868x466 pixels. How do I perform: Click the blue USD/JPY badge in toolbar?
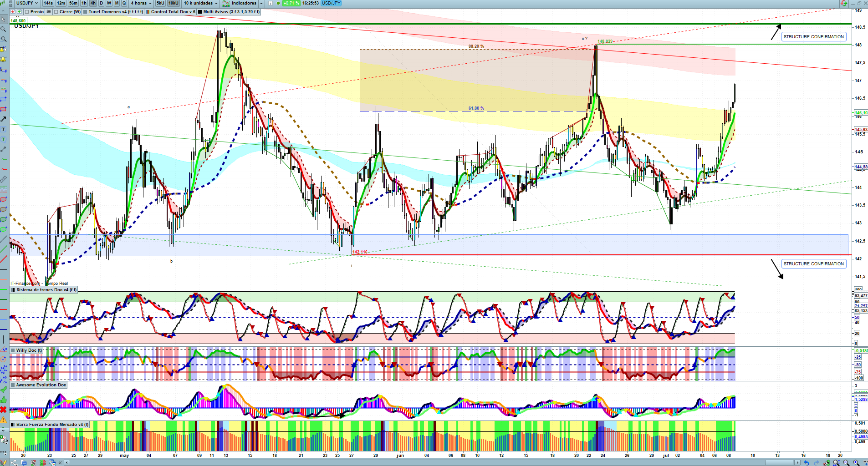pyautogui.click(x=331, y=3)
